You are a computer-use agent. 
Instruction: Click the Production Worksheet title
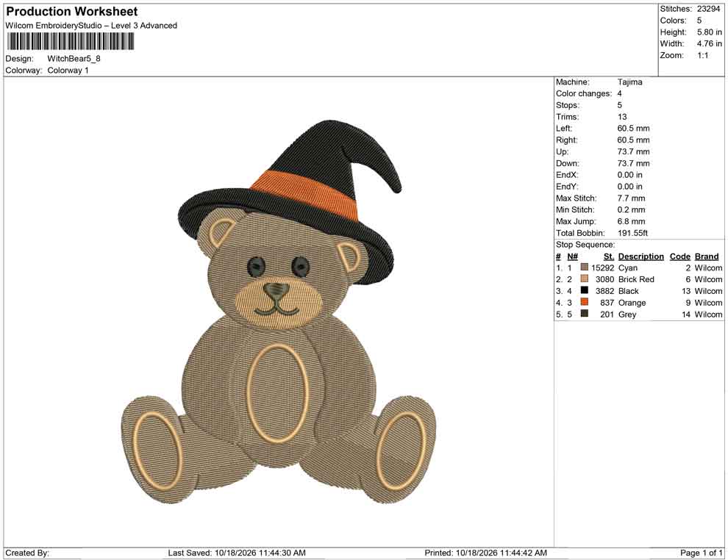[72, 12]
